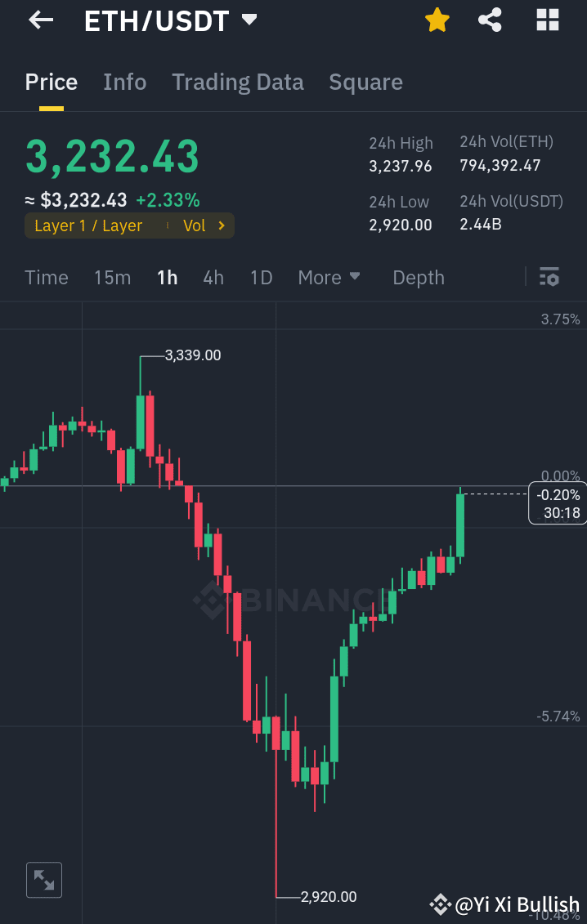Expand the More timeframe options dropdown

[x=329, y=278]
